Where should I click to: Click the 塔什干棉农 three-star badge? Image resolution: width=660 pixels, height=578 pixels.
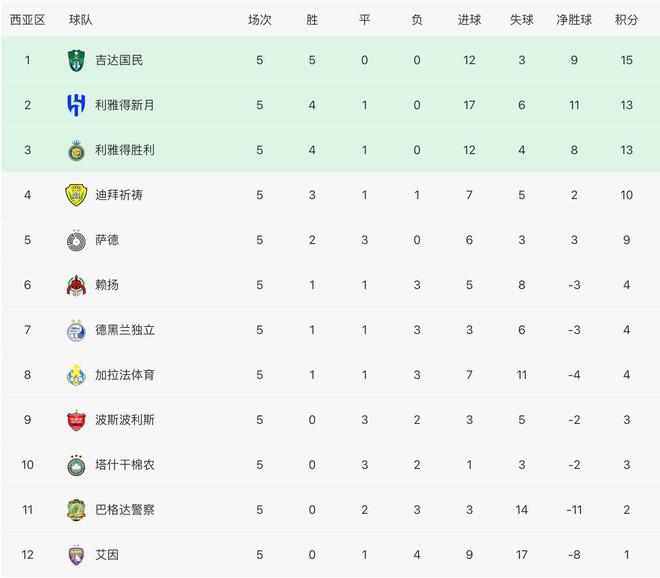(76, 465)
